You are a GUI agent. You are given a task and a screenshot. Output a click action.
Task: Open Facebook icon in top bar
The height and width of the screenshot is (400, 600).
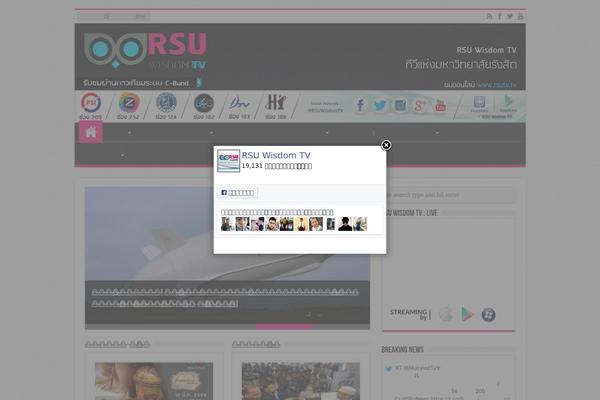(x=500, y=16)
